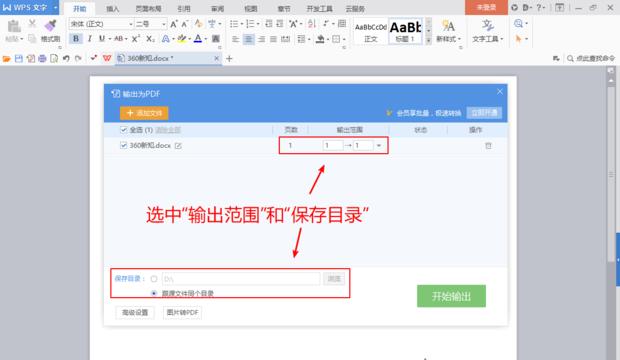Click the Cut scissors icon
The width and height of the screenshot is (620, 360).
point(32,24)
